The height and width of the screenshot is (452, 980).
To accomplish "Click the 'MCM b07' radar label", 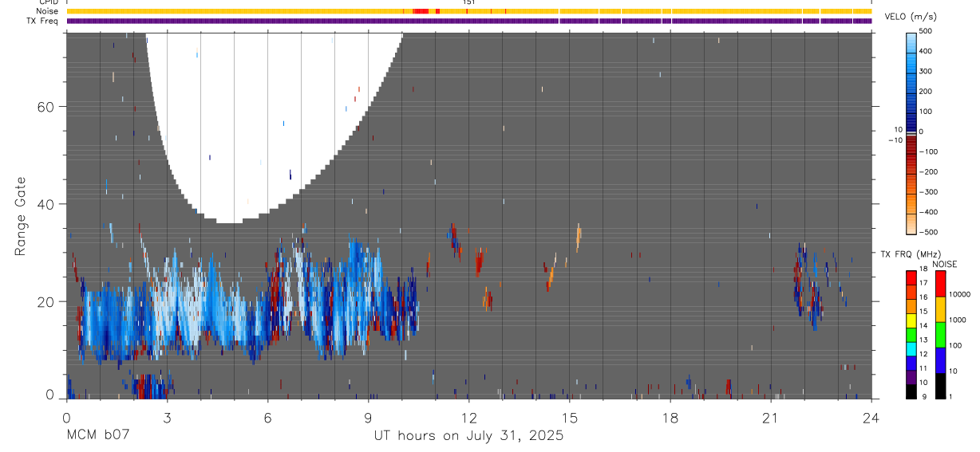I will [98, 436].
